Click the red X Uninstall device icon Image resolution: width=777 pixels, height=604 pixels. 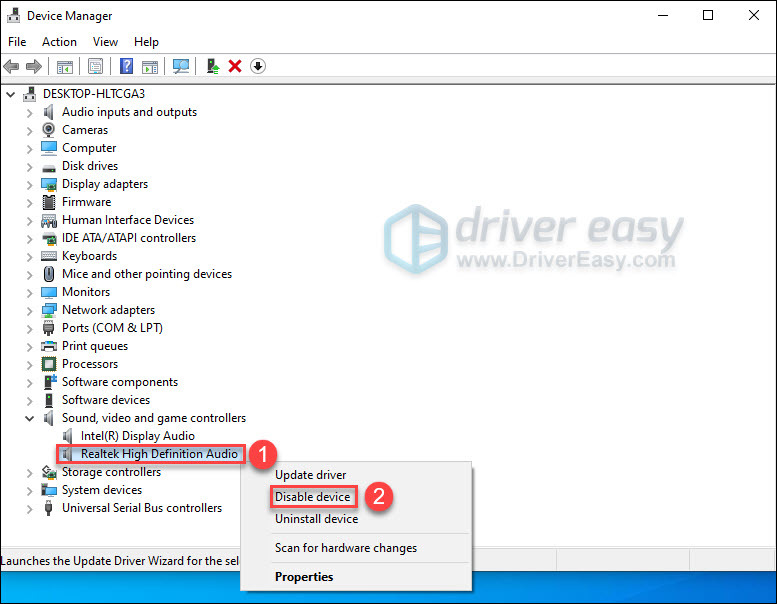(x=235, y=66)
